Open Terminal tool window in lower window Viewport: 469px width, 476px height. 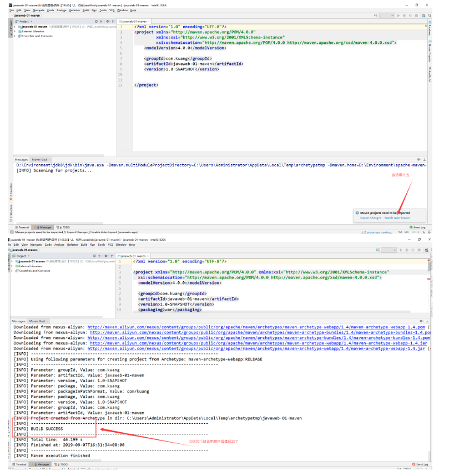coord(19,464)
